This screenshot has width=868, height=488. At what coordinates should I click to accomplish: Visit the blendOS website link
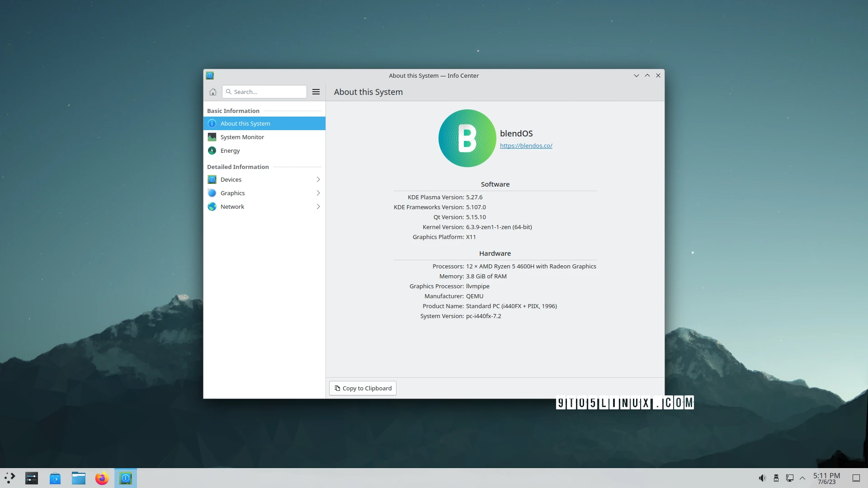point(526,145)
